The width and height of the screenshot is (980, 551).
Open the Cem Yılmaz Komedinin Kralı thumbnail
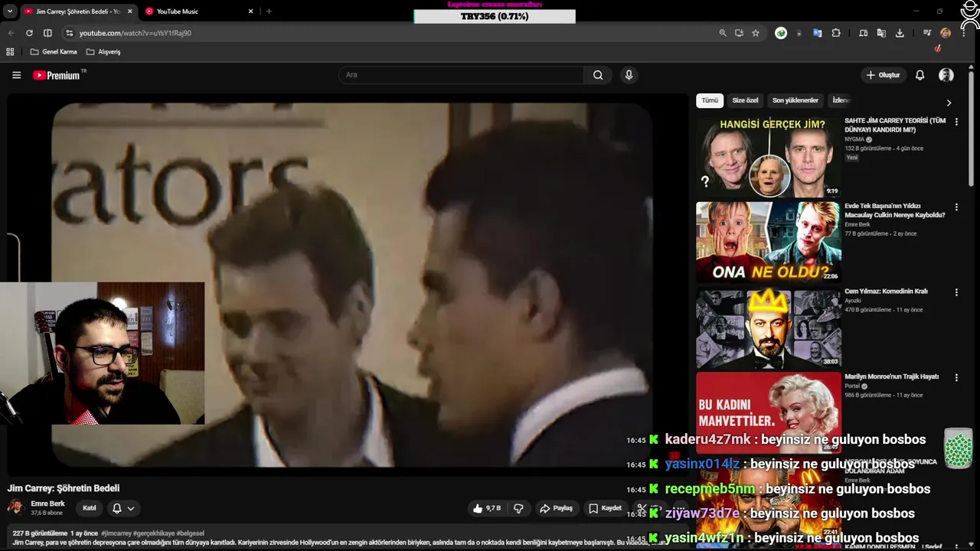pos(768,328)
